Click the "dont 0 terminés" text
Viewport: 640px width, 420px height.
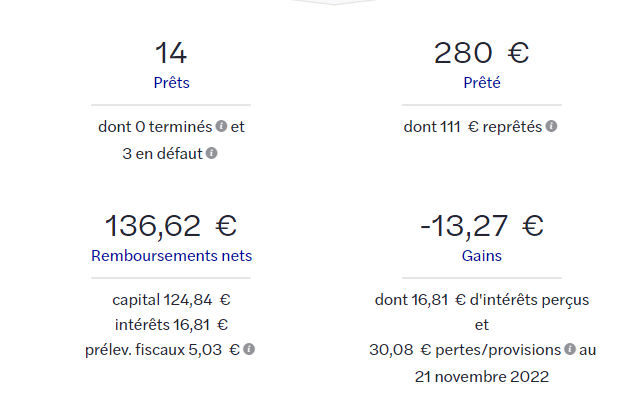pos(155,127)
